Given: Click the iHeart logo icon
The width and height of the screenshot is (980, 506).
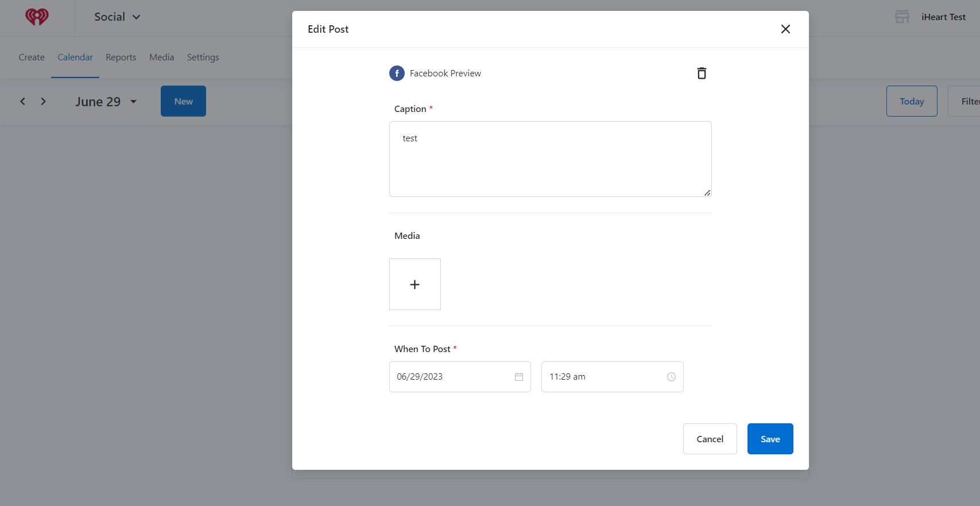Looking at the screenshot, I should click(x=37, y=17).
